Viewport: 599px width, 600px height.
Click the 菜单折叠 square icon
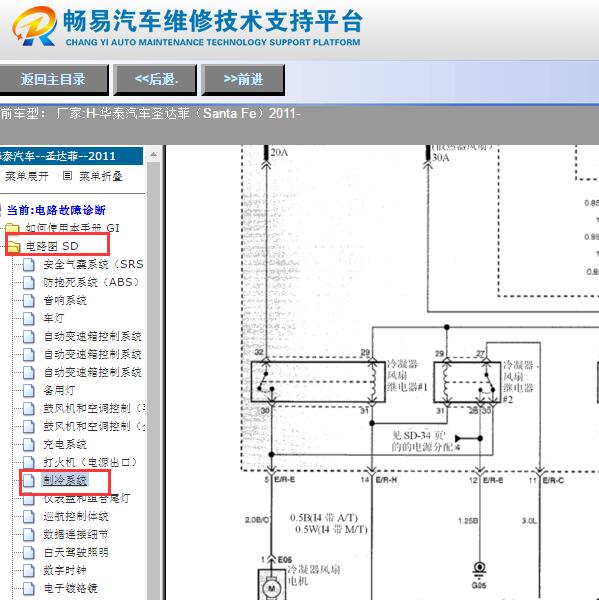(x=67, y=176)
